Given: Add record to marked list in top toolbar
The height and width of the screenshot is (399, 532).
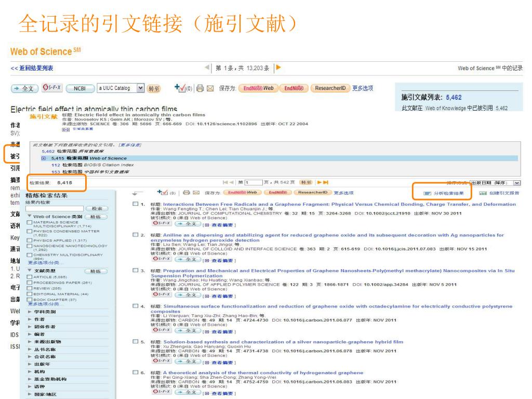Looking at the screenshot, I should pyautogui.click(x=180, y=88).
